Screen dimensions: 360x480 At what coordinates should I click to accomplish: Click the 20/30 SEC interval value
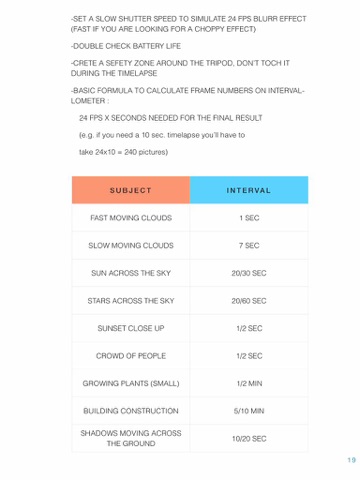pyautogui.click(x=249, y=273)
